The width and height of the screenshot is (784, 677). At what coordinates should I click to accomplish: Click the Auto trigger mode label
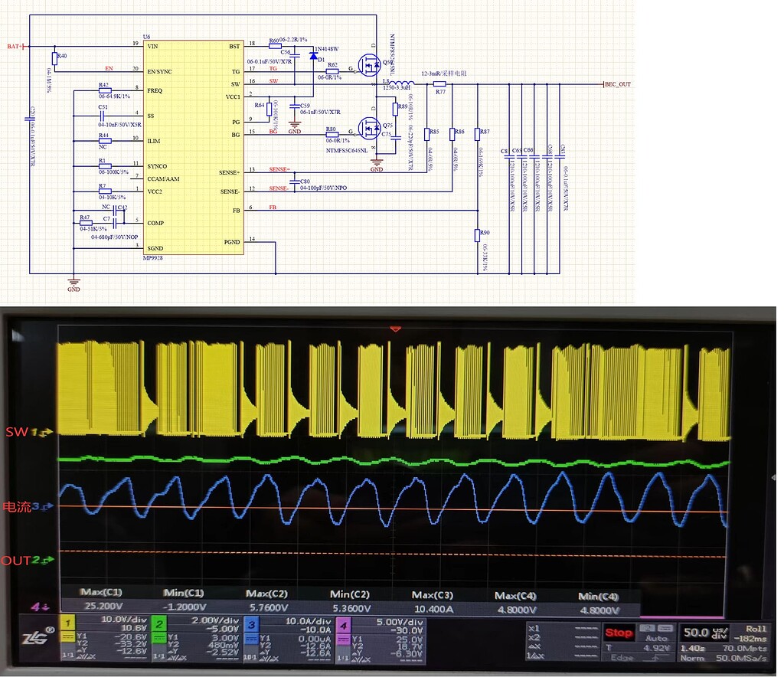pos(656,638)
